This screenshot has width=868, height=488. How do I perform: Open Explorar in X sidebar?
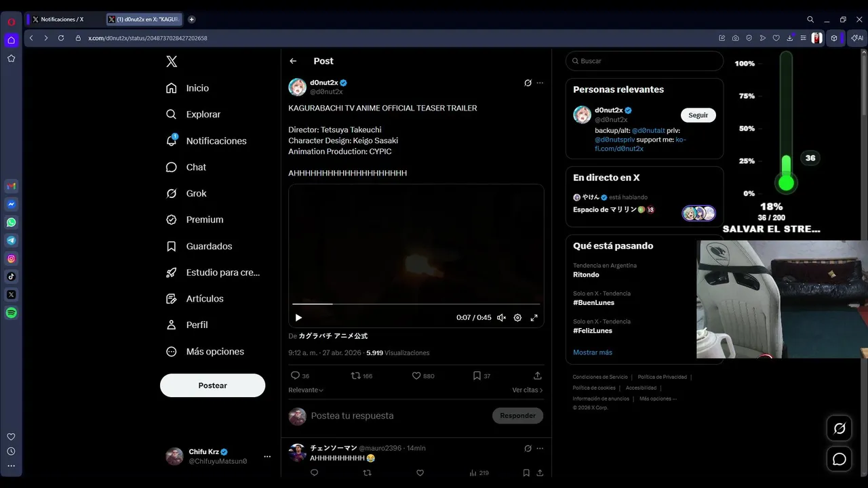click(x=193, y=115)
